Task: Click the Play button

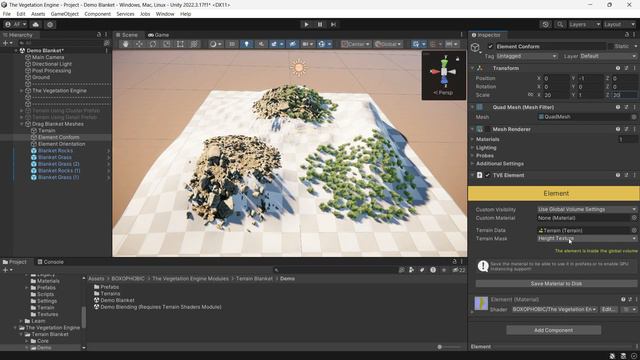Action: coord(306,24)
